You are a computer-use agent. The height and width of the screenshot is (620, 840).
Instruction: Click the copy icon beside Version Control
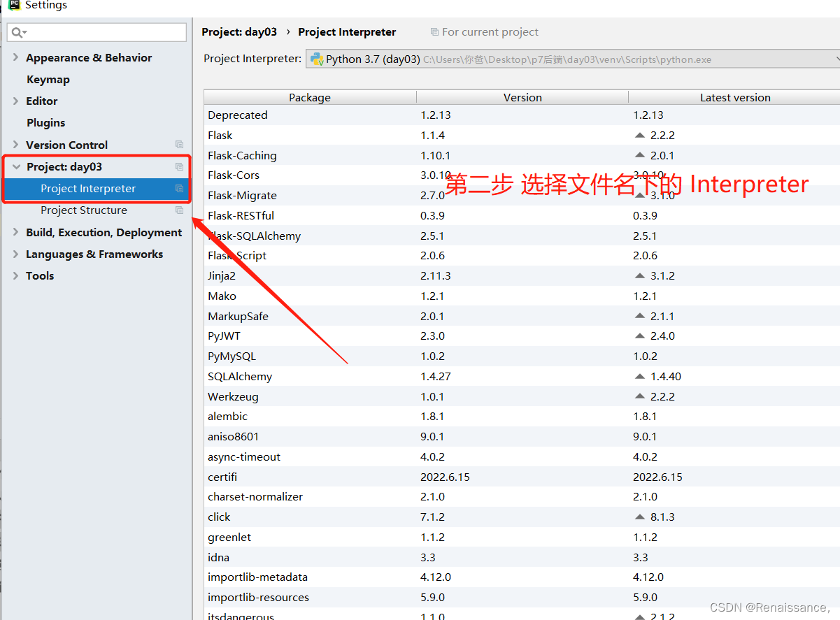179,145
